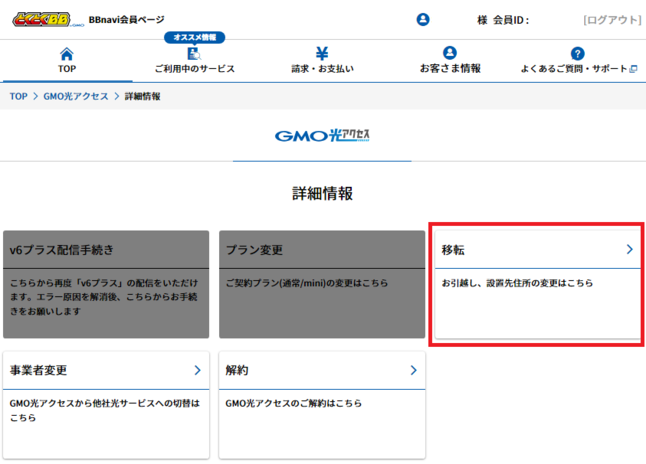Screen dimensions: 646x464
Task: Click the yen icon for billing
Action: (x=322, y=54)
